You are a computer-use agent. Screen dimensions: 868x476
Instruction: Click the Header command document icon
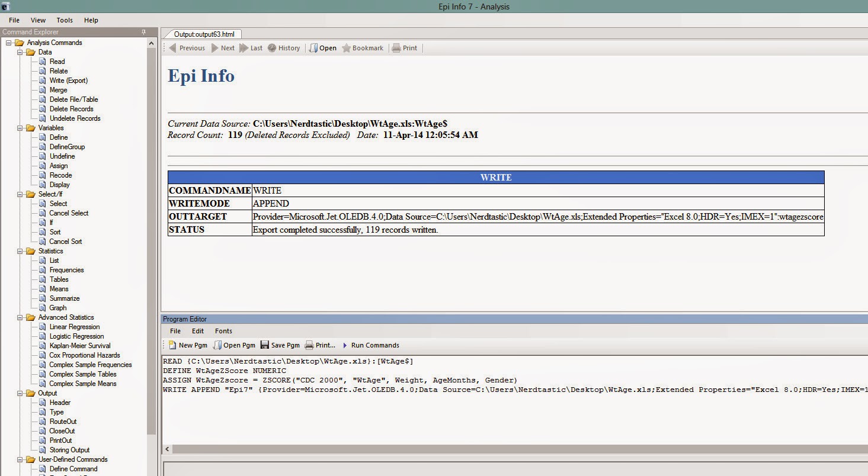(43, 403)
